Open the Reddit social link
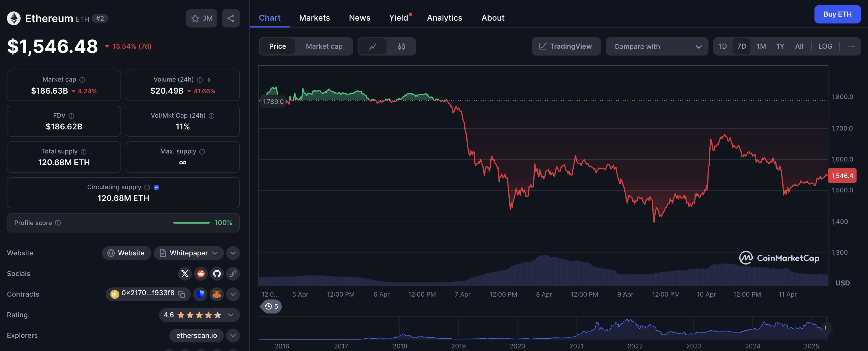This screenshot has width=868, height=351. 201,273
